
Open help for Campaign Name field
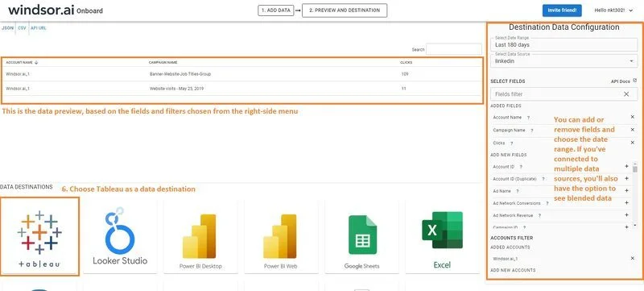532,131
